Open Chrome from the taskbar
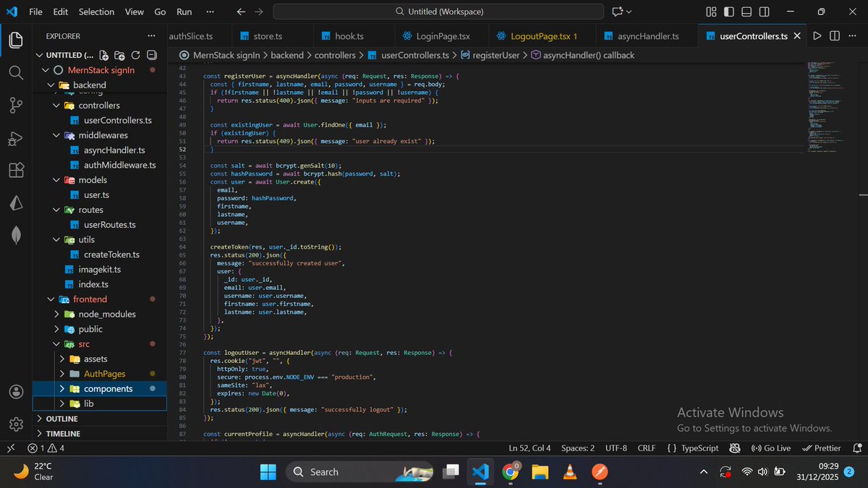The width and height of the screenshot is (868, 488). point(510,471)
